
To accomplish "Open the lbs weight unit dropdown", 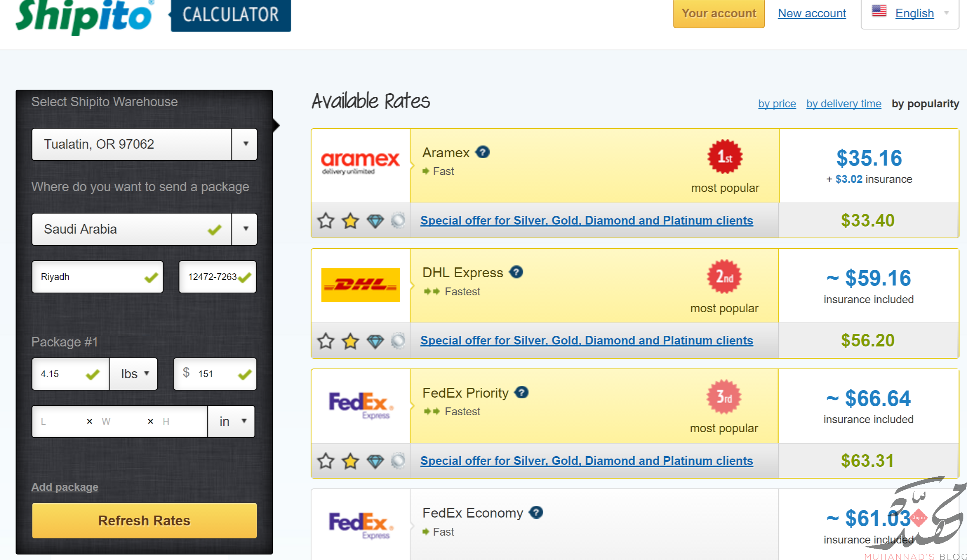I will (x=134, y=374).
